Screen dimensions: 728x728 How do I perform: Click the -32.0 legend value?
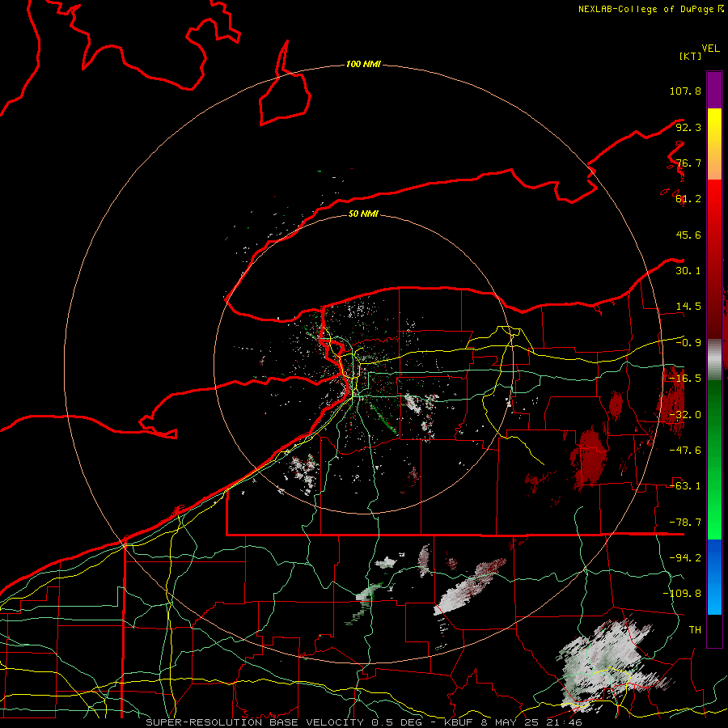point(685,415)
